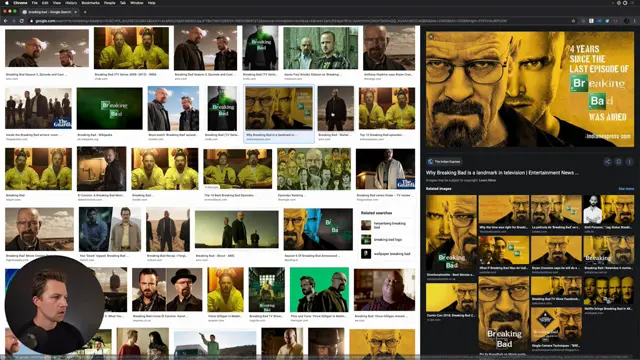
Task: Open The Indian Express source chip
Action: click(444, 162)
